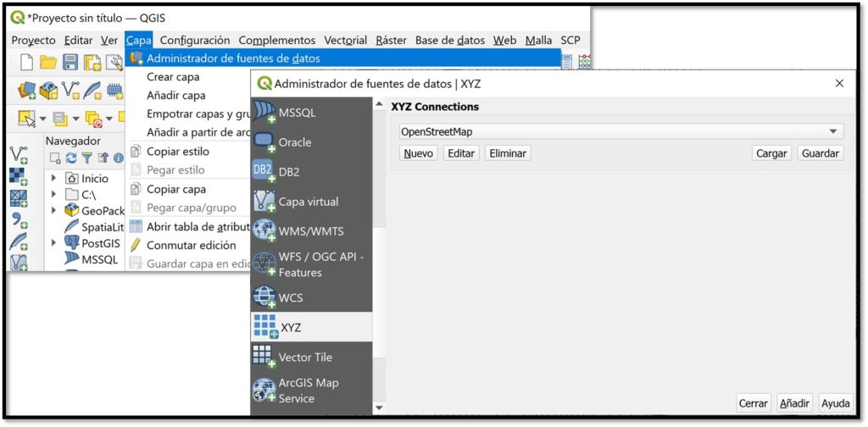Expand the Inicio node in Navegador

point(54,178)
